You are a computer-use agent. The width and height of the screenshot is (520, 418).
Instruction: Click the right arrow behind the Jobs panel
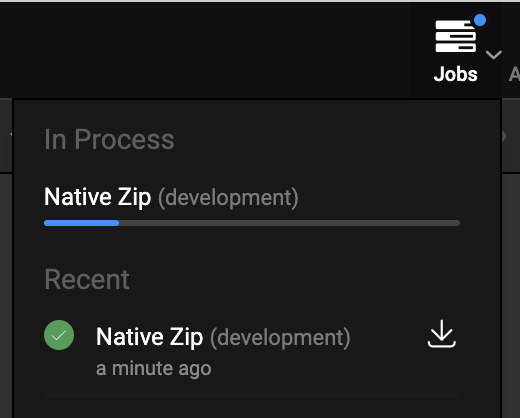[504, 136]
